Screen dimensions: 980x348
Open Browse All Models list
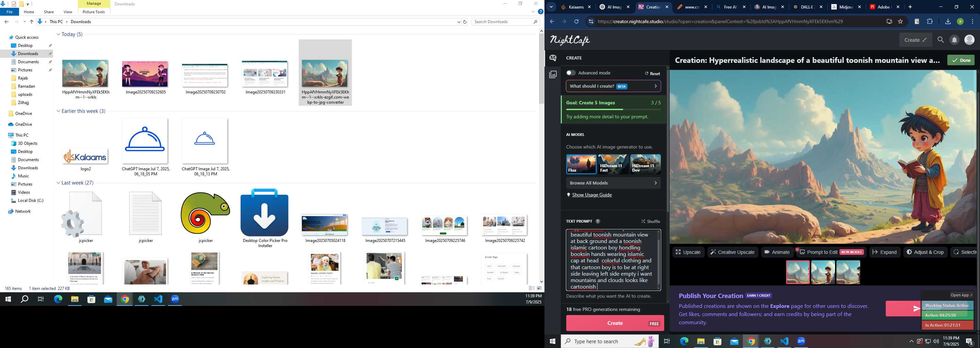click(613, 183)
